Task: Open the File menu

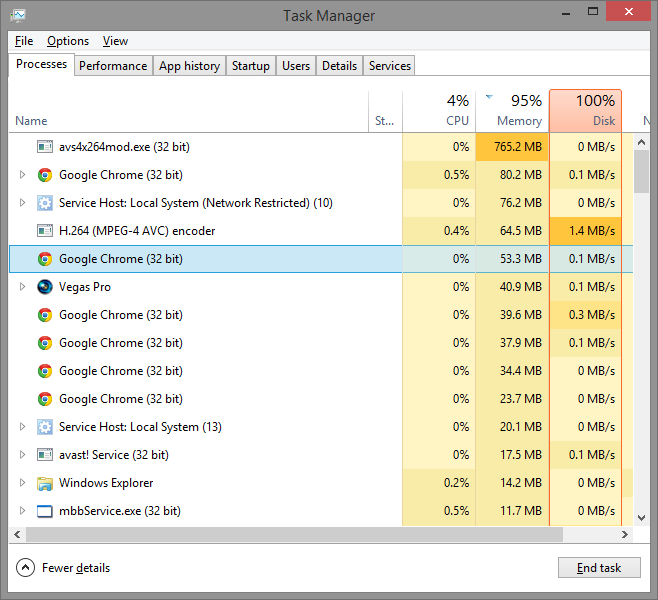Action: (x=24, y=41)
